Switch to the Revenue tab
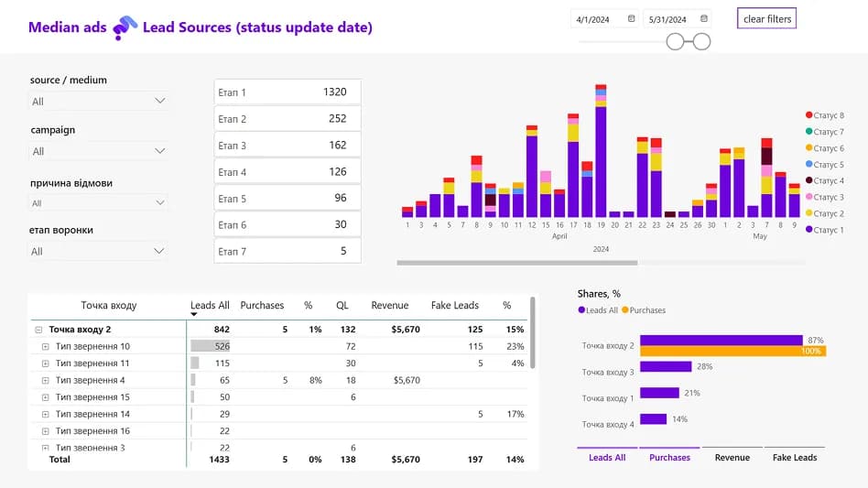 pos(732,457)
